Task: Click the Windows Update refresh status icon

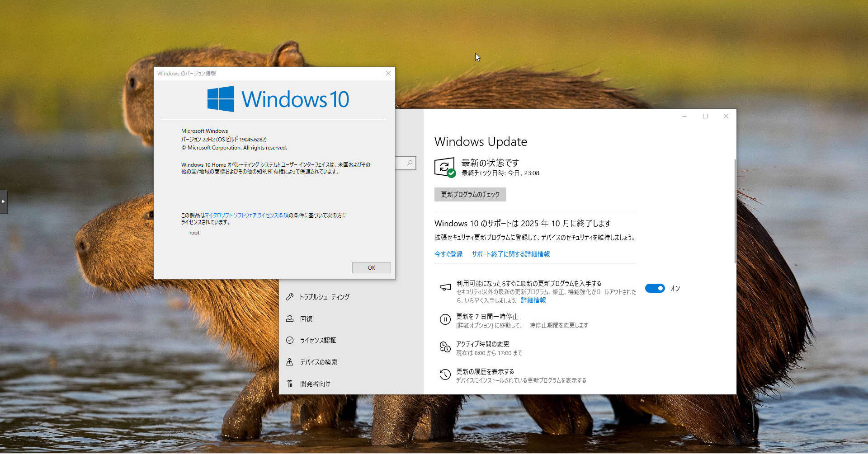Action: pyautogui.click(x=445, y=167)
